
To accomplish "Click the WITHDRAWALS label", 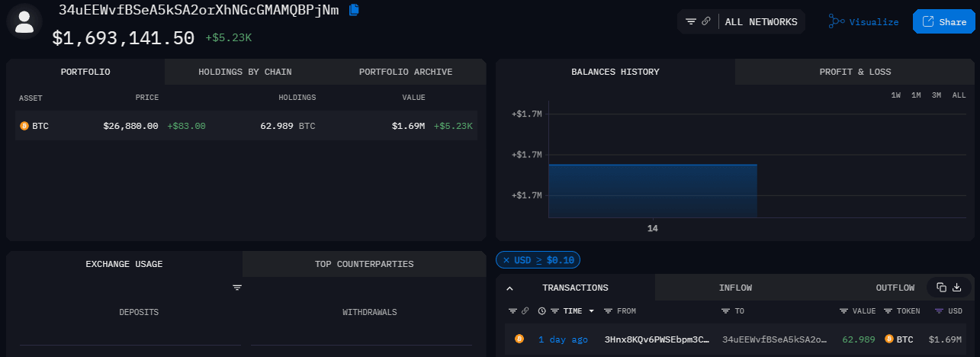I will 370,312.
